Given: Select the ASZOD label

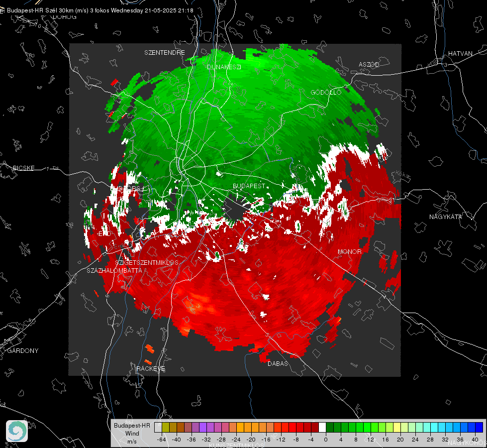Looking at the screenshot, I should pos(369,64).
